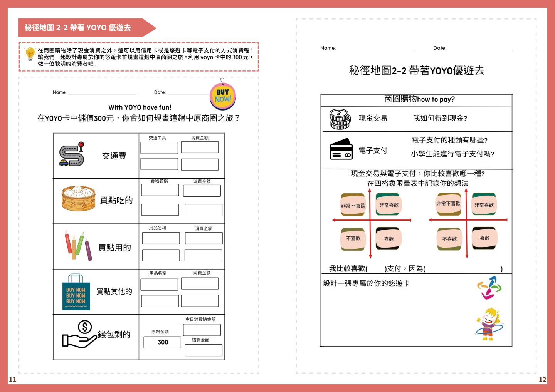This screenshot has width=555, height=392.
Task: Click page number 12 in corner
Action: 542,380
